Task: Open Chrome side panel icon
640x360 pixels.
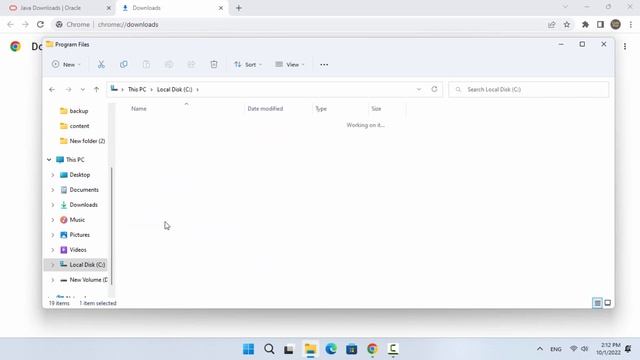Action: (600, 24)
